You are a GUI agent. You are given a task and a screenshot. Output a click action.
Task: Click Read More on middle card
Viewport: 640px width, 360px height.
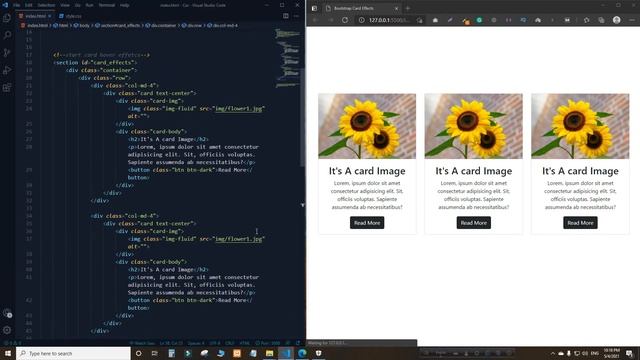coord(473,223)
